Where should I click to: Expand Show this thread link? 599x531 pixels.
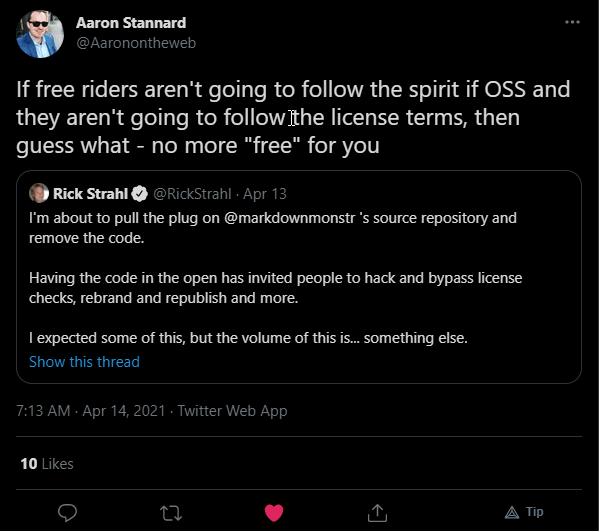coord(84,362)
